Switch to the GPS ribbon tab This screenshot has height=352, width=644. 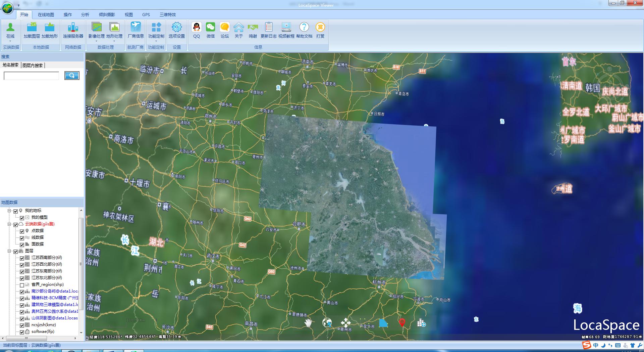[146, 15]
